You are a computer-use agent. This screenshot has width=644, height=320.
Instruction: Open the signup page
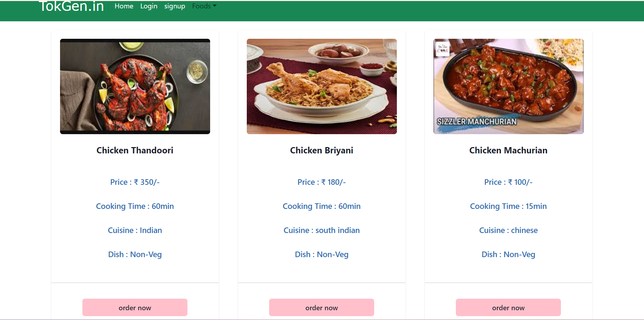point(175,6)
